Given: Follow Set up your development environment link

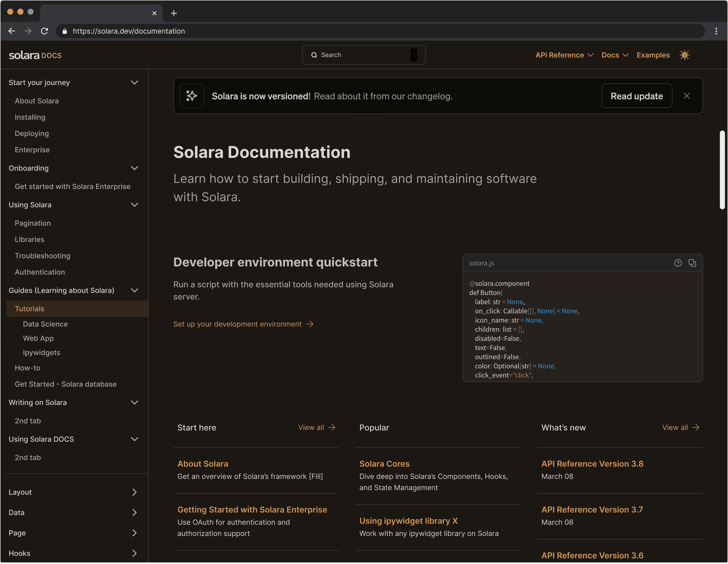Looking at the screenshot, I should 237,324.
